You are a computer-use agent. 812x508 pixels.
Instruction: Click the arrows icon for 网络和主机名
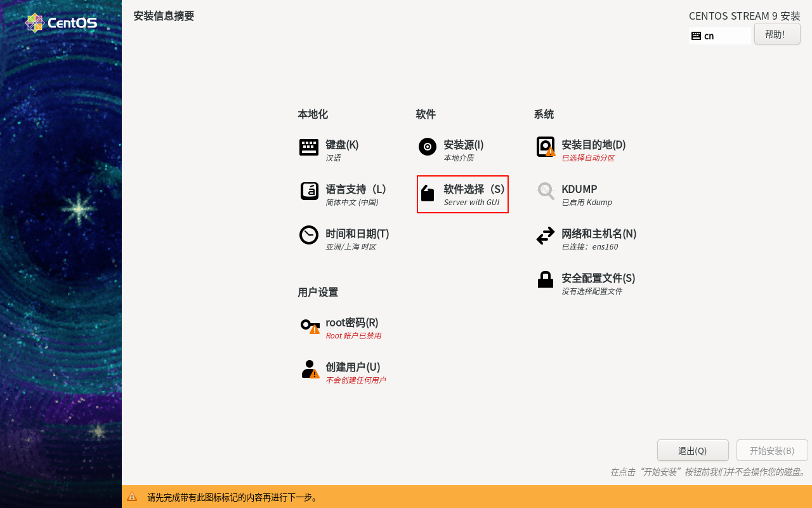546,236
